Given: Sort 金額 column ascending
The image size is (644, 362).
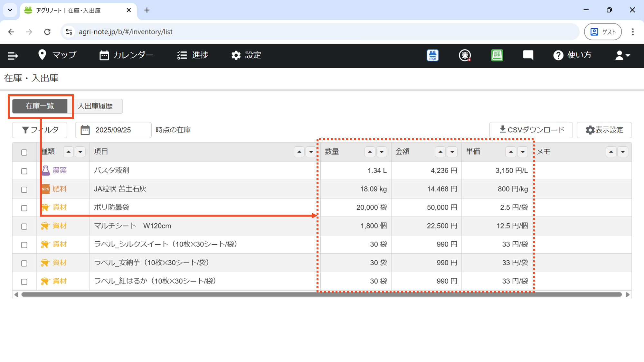Looking at the screenshot, I should 440,152.
